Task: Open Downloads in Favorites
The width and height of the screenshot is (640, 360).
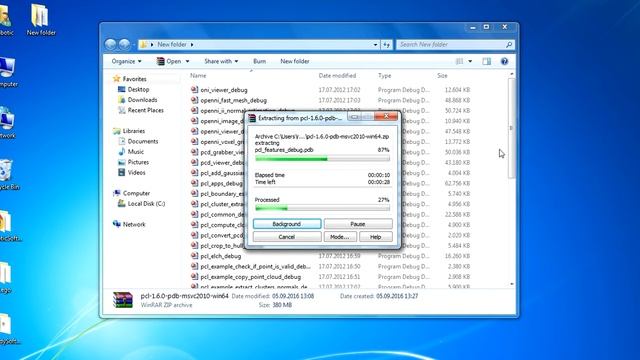Action: click(x=142, y=100)
